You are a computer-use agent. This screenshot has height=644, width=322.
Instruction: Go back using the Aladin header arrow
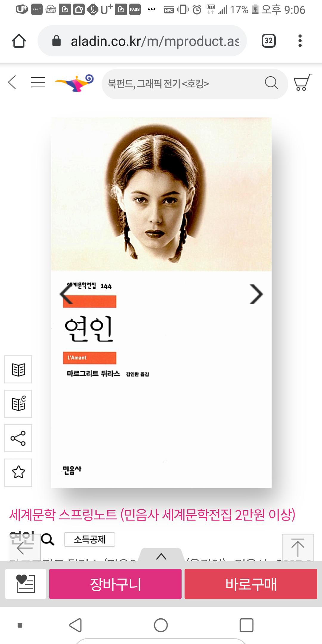click(x=12, y=83)
